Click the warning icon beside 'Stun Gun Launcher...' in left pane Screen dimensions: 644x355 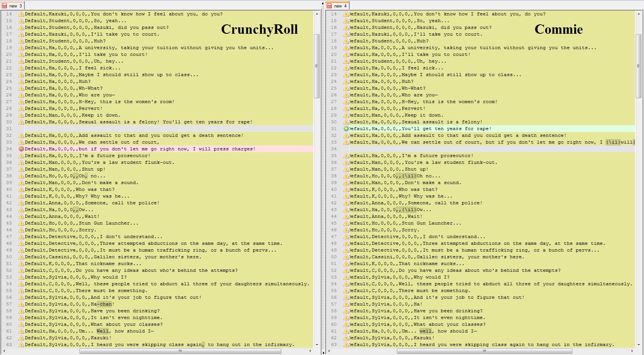21,223
